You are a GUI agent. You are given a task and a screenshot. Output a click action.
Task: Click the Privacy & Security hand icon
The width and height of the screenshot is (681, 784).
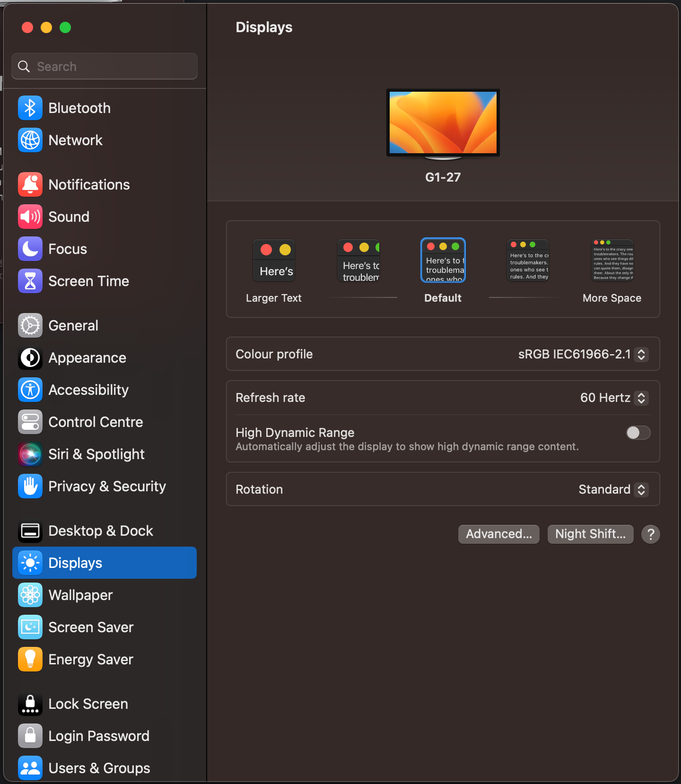click(x=30, y=486)
